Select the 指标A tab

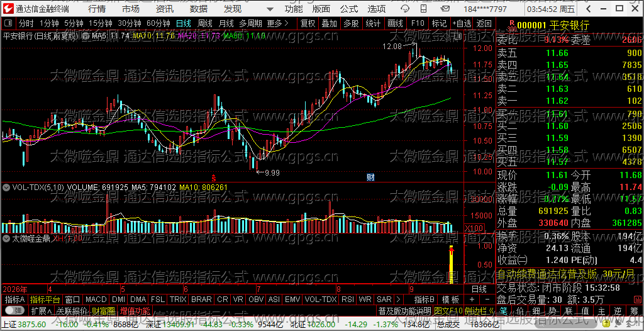[15, 300]
